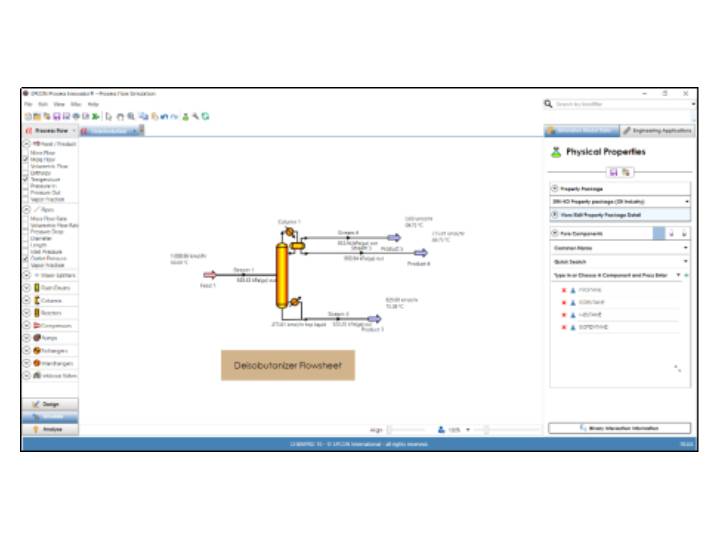Open the Quick Search dropdown
The width and height of the screenshot is (720, 540).
(620, 262)
